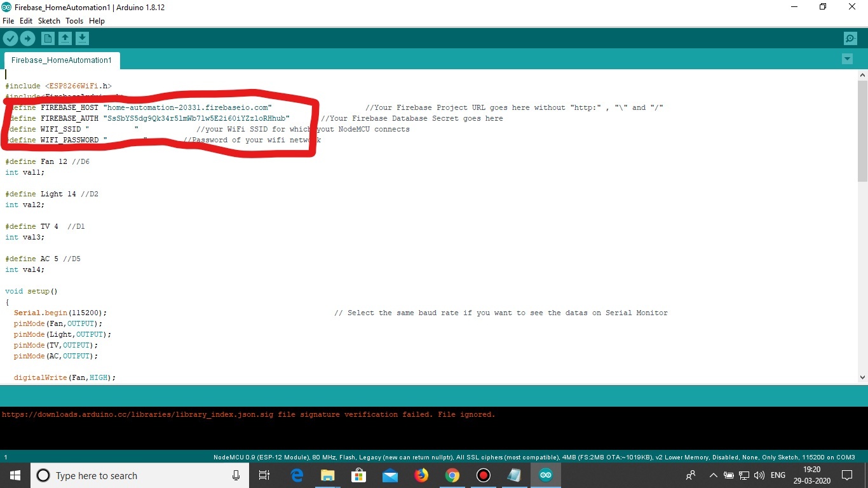Click the "pinMode(Light,OUTPUT);" line

[62, 334]
